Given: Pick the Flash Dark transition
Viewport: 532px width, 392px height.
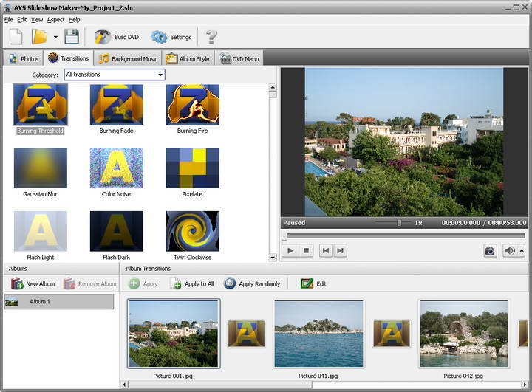Looking at the screenshot, I should 117,236.
